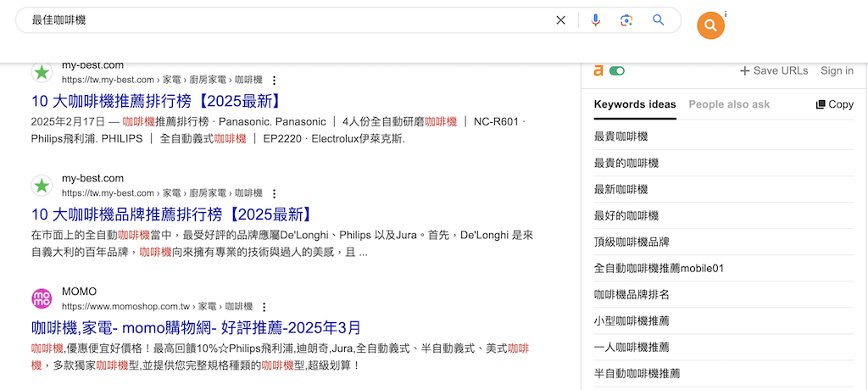Open more options for first my-best.com result
The width and height of the screenshot is (868, 390).
coord(274,81)
